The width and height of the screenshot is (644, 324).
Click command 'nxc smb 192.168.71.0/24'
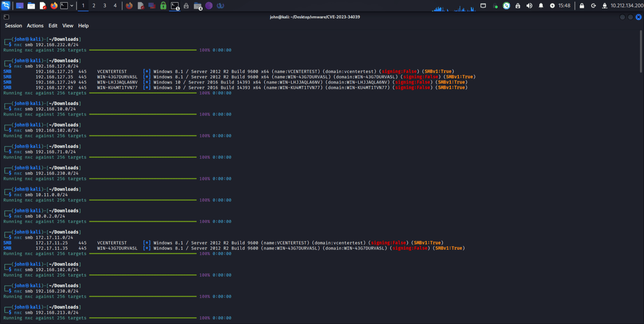click(x=45, y=152)
